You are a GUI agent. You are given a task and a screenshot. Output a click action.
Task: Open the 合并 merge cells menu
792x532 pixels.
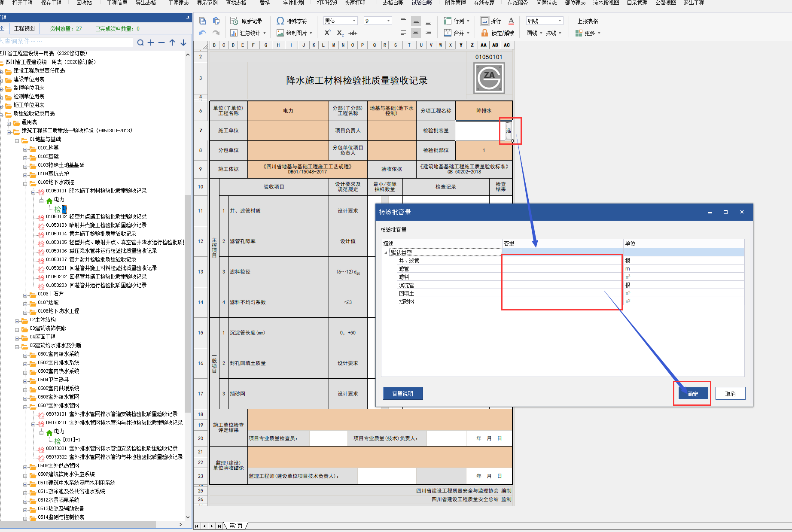(456, 33)
